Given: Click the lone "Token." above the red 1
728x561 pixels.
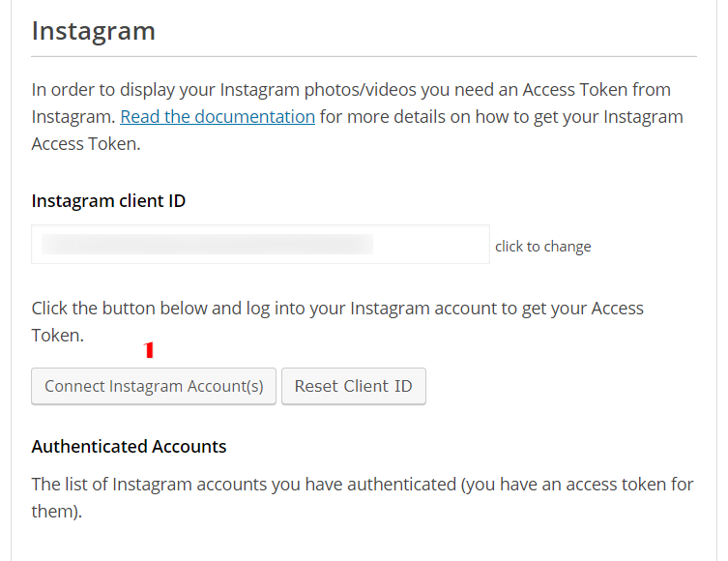Looking at the screenshot, I should click(x=57, y=336).
